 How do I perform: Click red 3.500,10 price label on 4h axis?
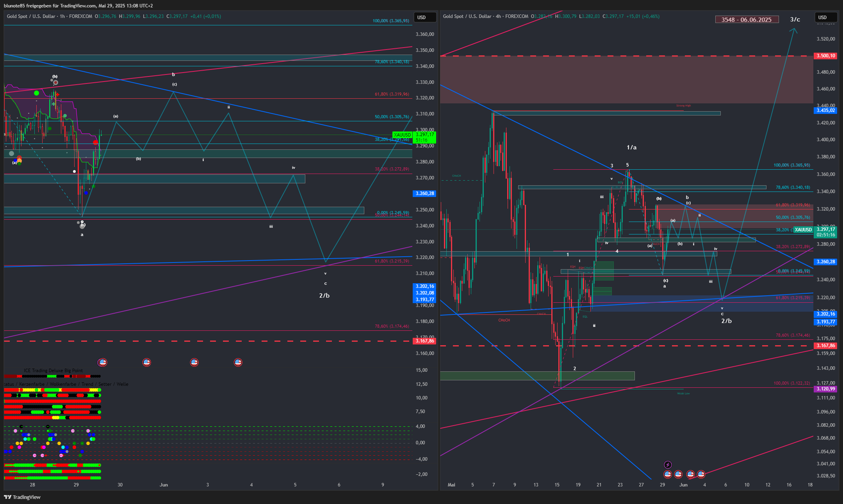826,56
